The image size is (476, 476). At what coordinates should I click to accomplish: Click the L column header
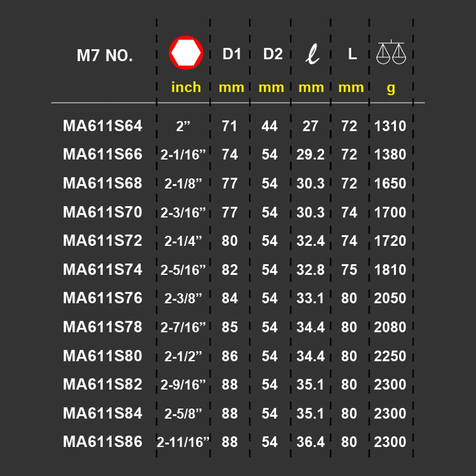coord(352,54)
